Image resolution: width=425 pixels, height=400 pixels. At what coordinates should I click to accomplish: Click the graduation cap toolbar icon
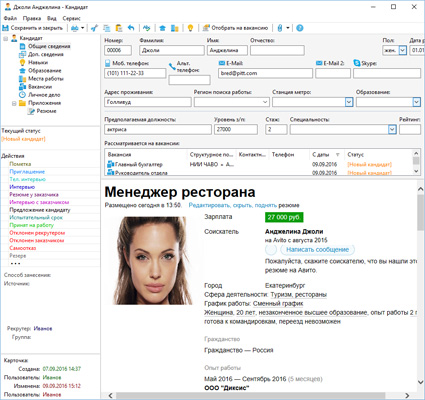click(162, 28)
